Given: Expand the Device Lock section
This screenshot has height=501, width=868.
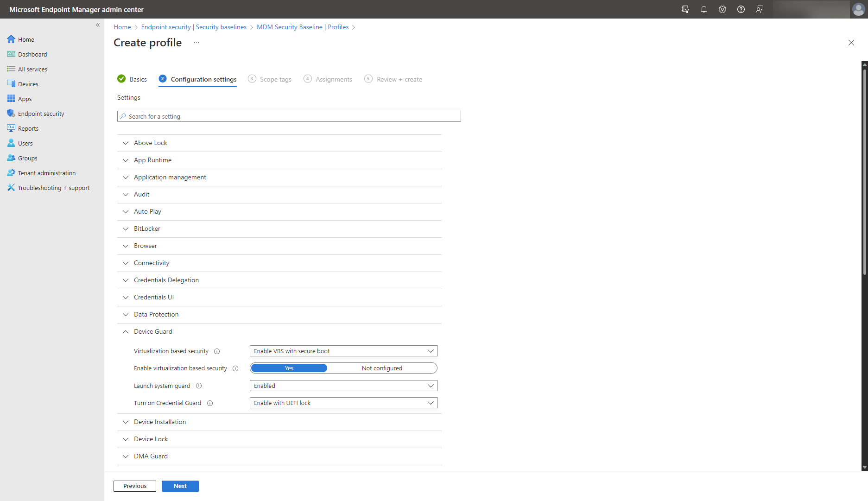Looking at the screenshot, I should tap(279, 439).
